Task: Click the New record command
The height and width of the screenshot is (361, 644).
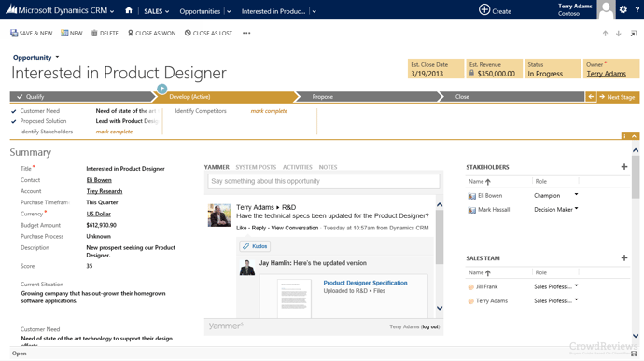Action: (x=72, y=33)
